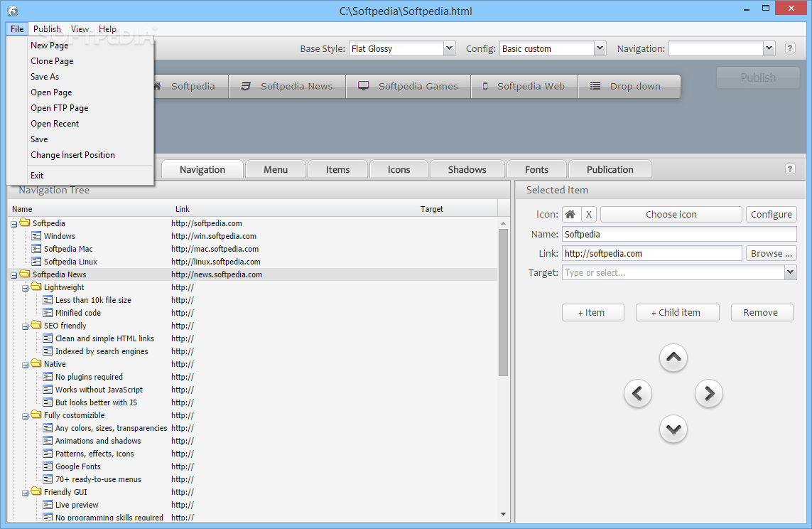812x529 pixels.
Task: Click the down arrow move button
Action: (673, 429)
